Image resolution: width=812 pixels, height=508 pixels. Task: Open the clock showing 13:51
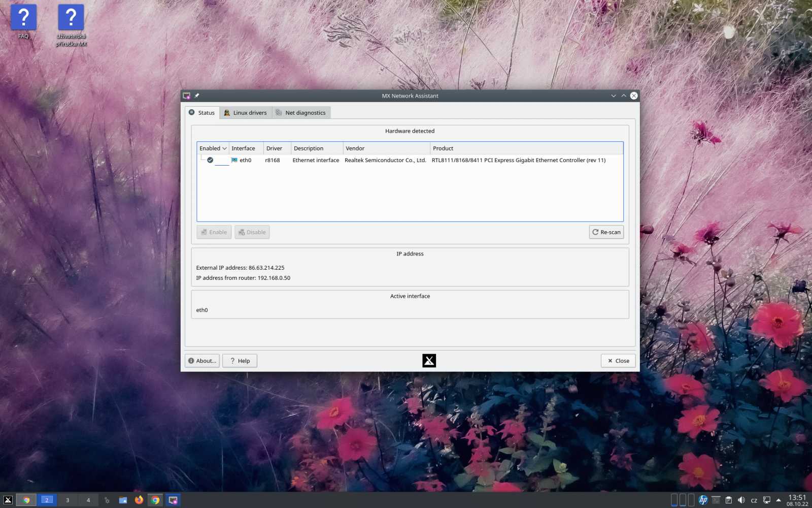click(797, 500)
